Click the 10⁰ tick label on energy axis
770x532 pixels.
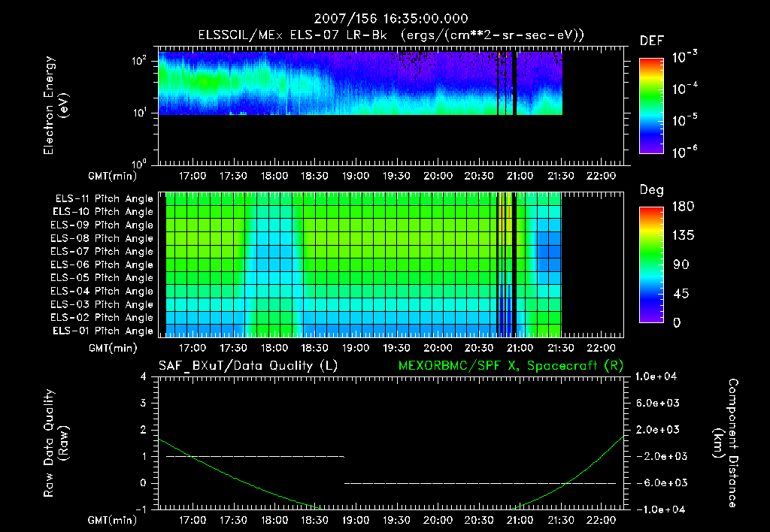coord(139,164)
